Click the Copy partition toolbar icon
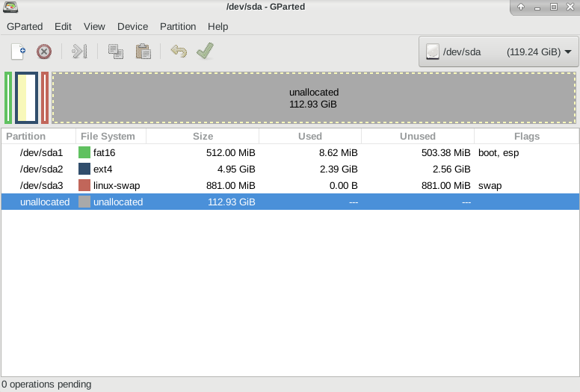 116,52
